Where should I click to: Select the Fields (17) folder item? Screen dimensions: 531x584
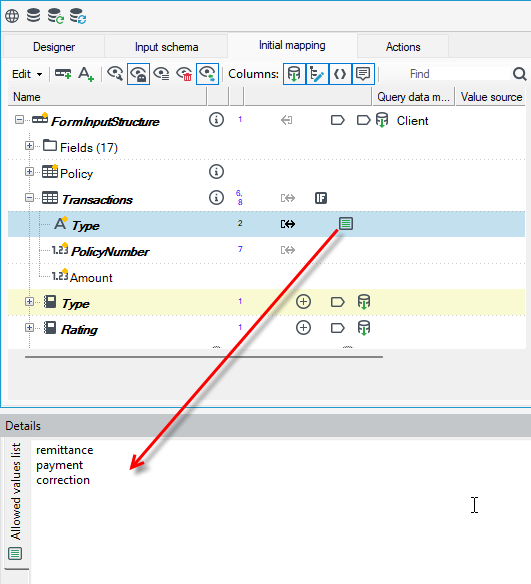pos(89,147)
